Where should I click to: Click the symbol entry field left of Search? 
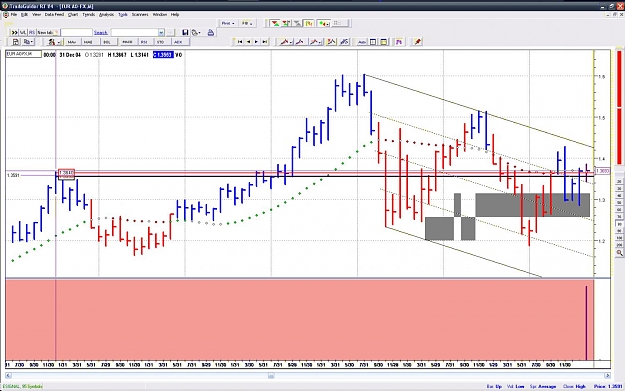click(x=76, y=33)
